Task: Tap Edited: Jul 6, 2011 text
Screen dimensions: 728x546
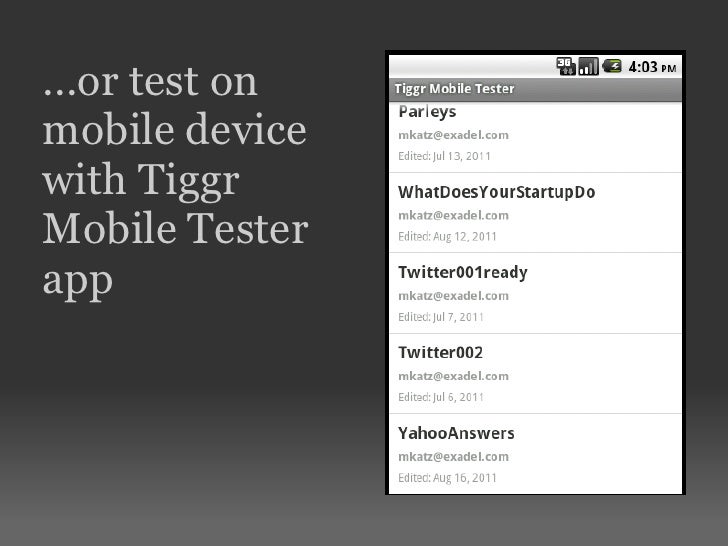Action: 441,397
